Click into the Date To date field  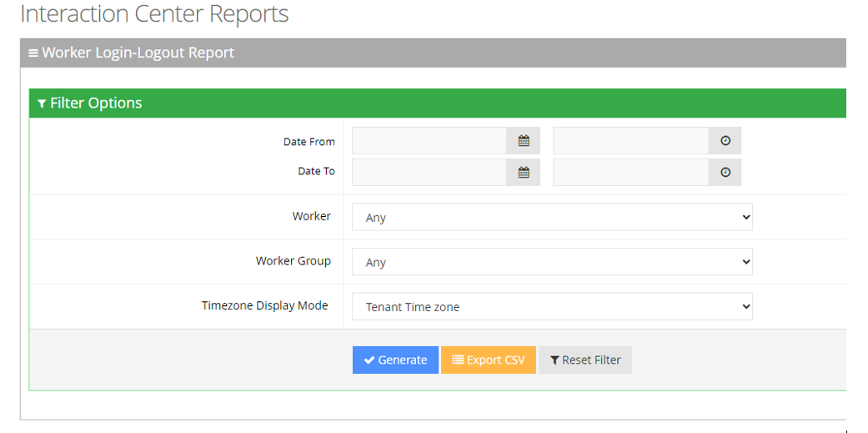429,172
